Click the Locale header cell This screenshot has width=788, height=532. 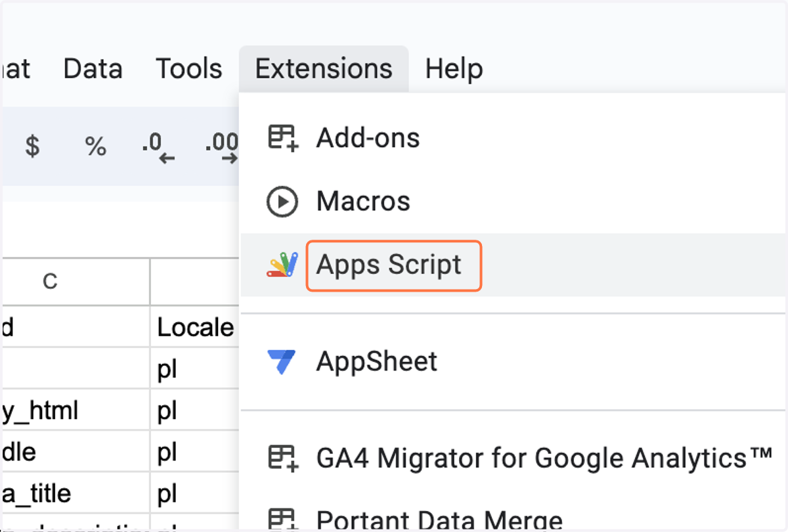(196, 326)
